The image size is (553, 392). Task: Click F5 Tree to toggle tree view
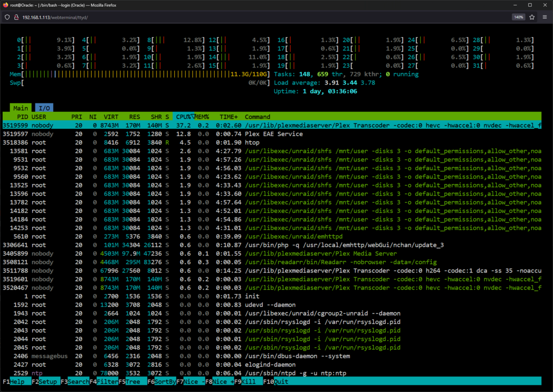pos(129,381)
